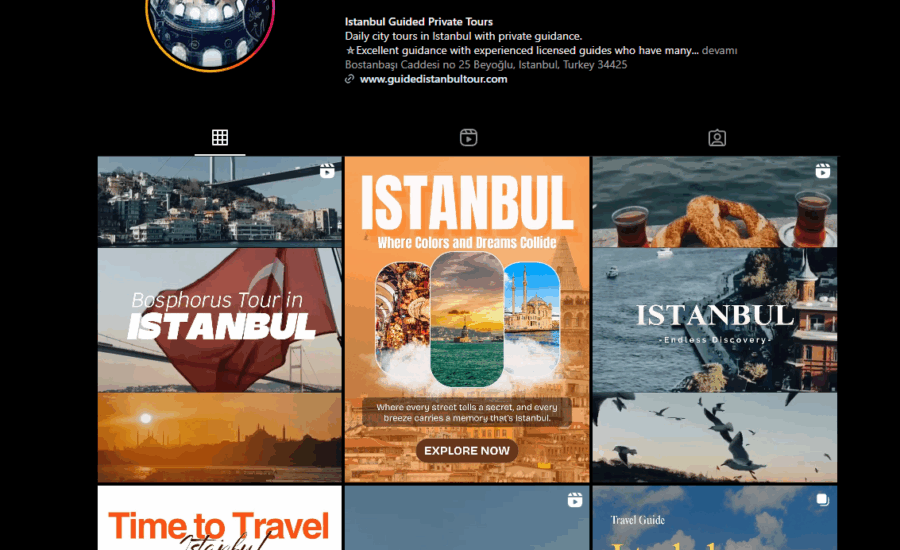Click reel badge on bottom middle post

click(574, 500)
